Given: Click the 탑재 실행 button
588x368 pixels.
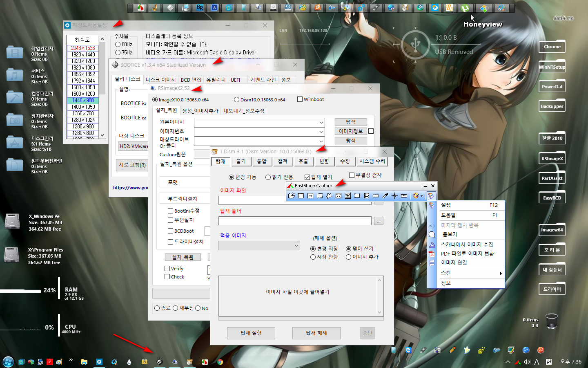Looking at the screenshot, I should coord(251,333).
